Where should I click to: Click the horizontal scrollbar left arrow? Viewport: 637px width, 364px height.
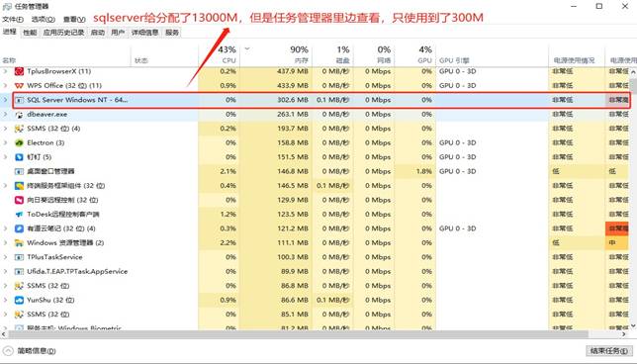(x=4, y=334)
